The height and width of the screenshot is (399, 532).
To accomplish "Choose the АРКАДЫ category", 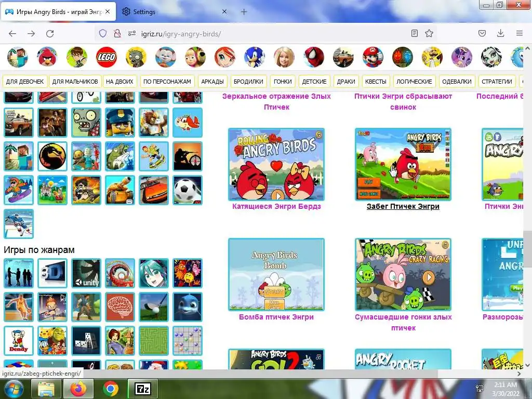I will click(x=212, y=82).
